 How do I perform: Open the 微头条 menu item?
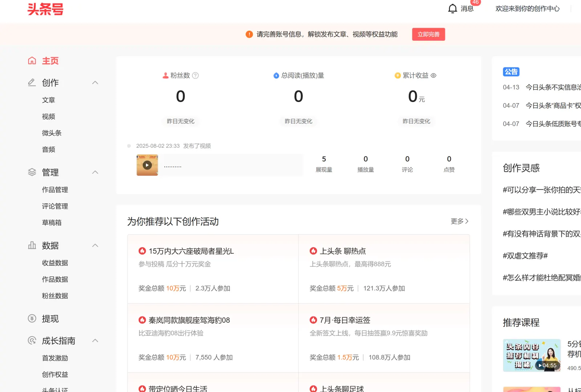click(x=52, y=133)
